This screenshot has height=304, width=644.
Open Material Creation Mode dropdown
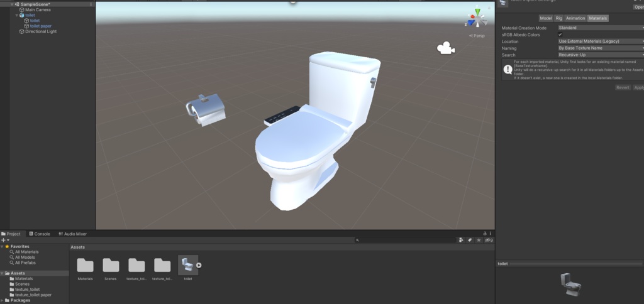[601, 28]
